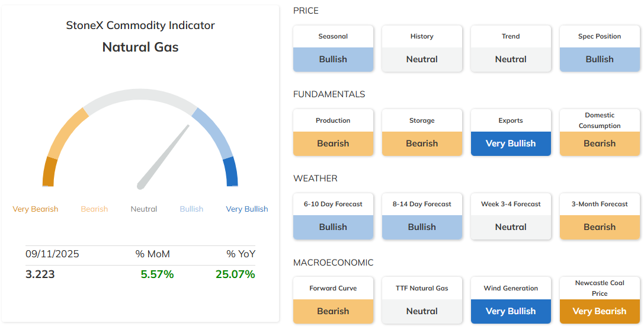Viewport: 644px width, 329px height.
Task: Click the 25.07% year-over-year value
Action: coord(235,274)
